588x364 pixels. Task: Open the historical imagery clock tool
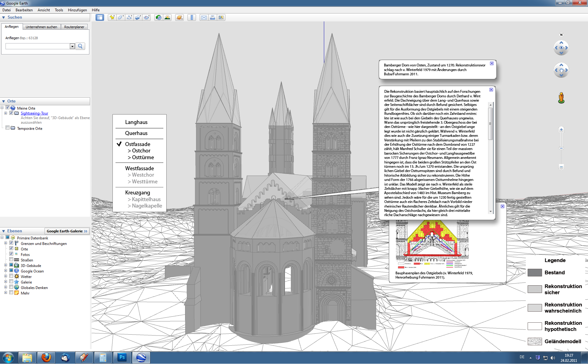(158, 17)
